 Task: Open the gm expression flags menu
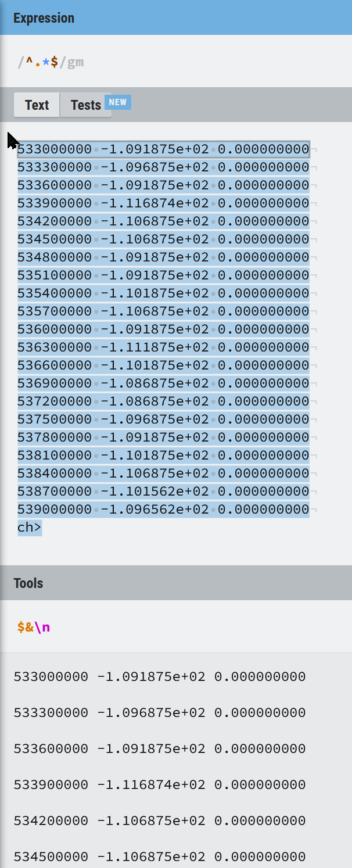76,62
